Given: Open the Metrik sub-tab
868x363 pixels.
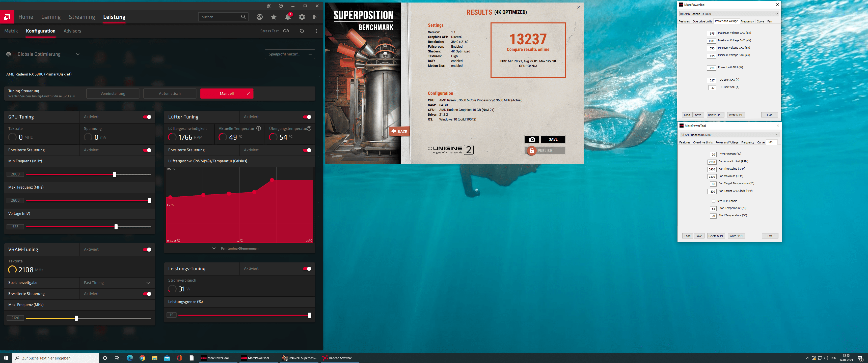Looking at the screenshot, I should click(x=11, y=31).
